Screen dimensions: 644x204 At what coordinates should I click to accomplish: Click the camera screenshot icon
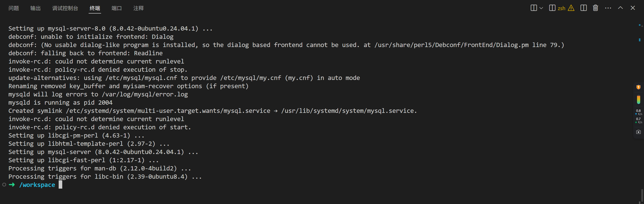tap(638, 132)
